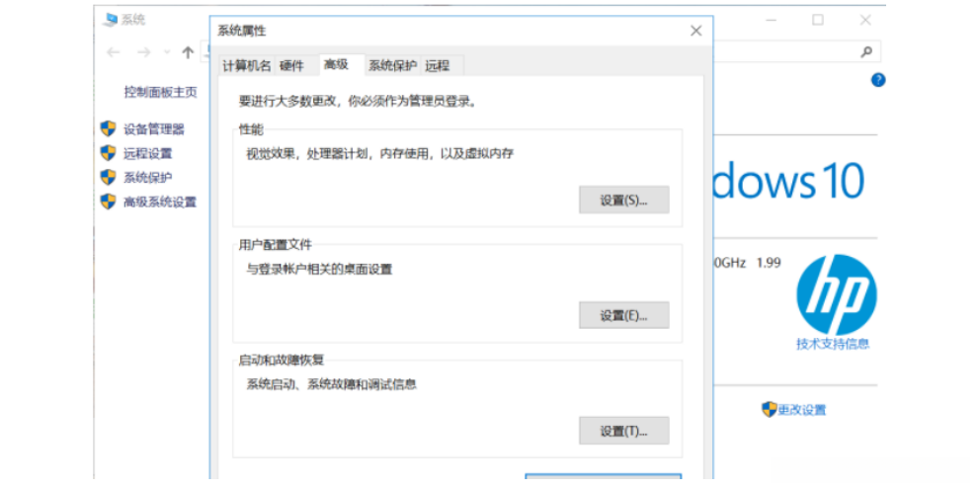The width and height of the screenshot is (980, 491).
Task: Click 系统保护 link in left sidebar
Action: click(147, 178)
